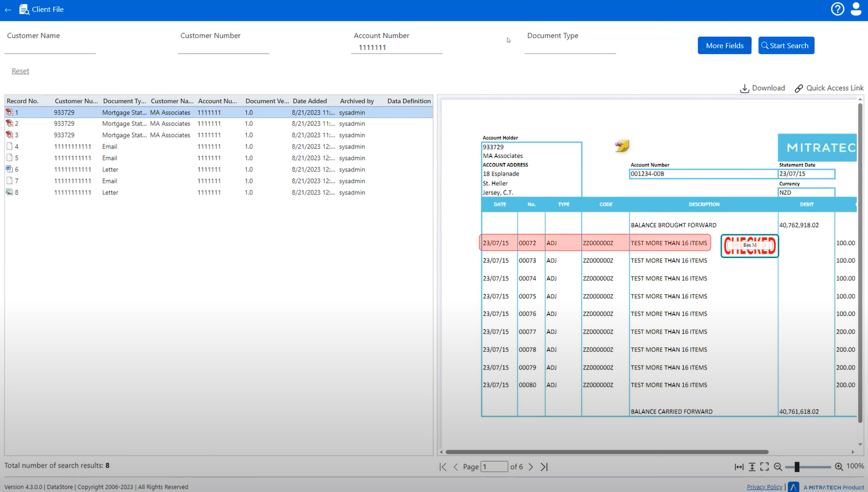Go to first page of document
The image size is (868, 492).
point(443,467)
